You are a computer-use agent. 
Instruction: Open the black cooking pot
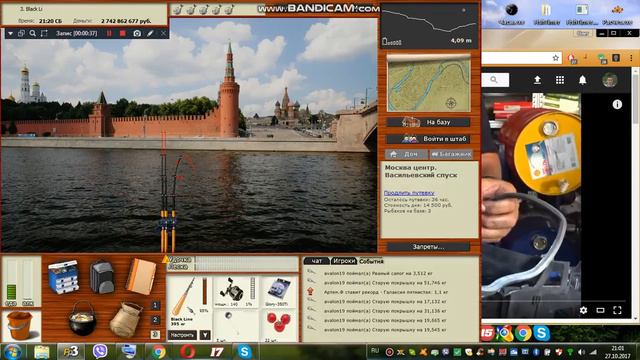(x=82, y=319)
